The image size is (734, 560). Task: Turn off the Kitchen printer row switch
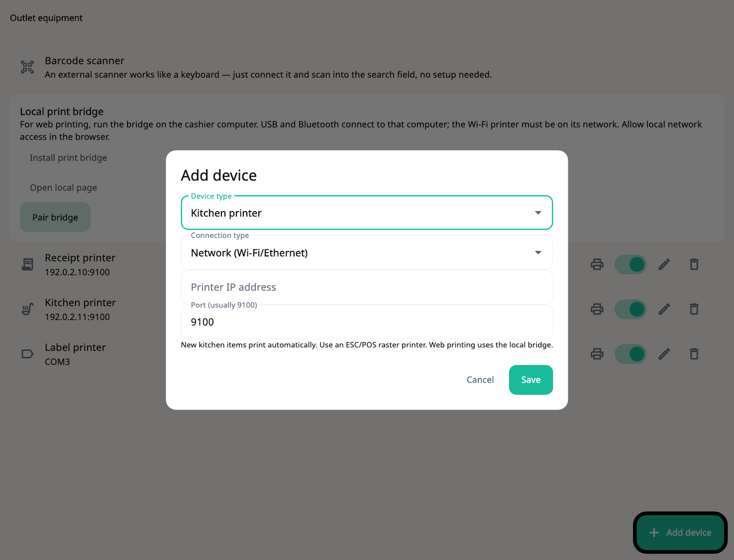click(630, 309)
